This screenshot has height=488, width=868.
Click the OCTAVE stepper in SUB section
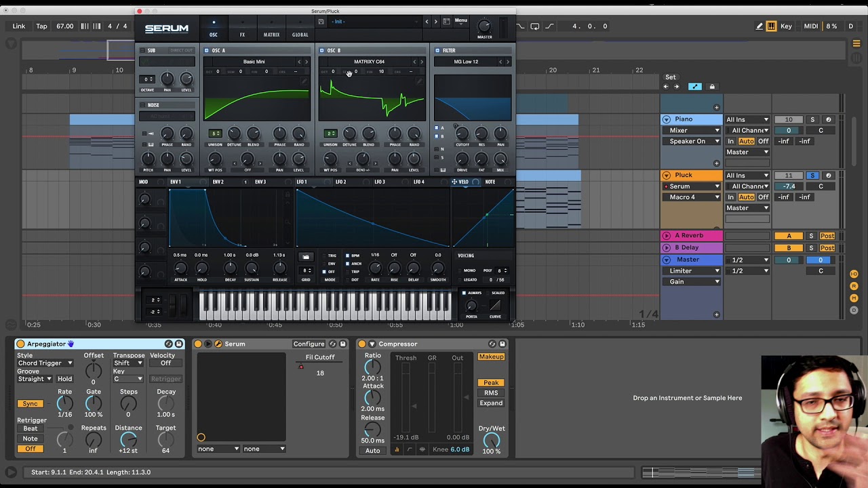point(147,79)
